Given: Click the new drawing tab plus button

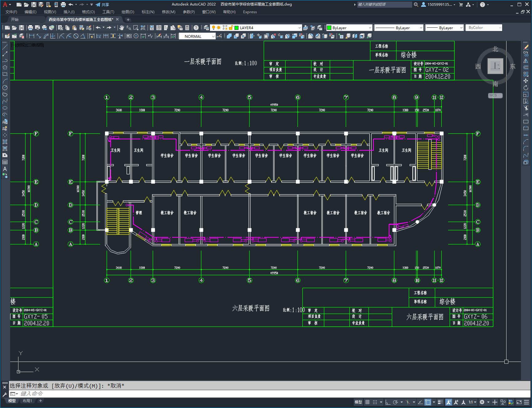Looking at the screenshot, I should [x=128, y=19].
